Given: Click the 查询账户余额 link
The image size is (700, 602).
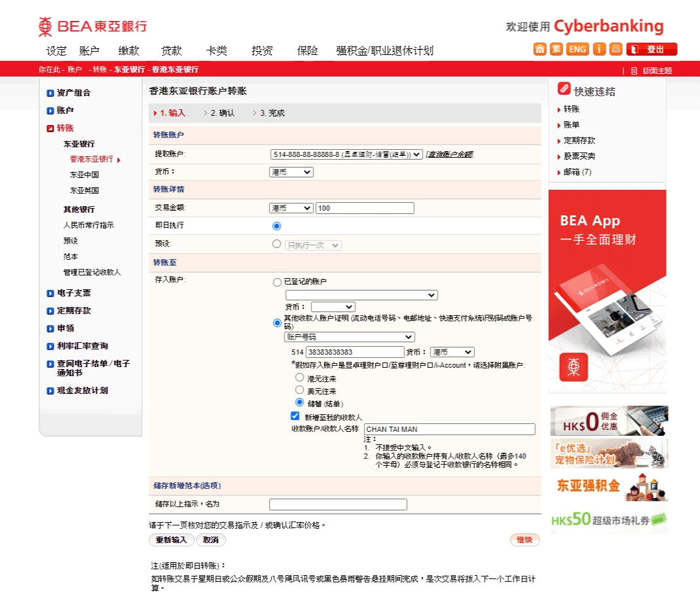Looking at the screenshot, I should [x=449, y=154].
